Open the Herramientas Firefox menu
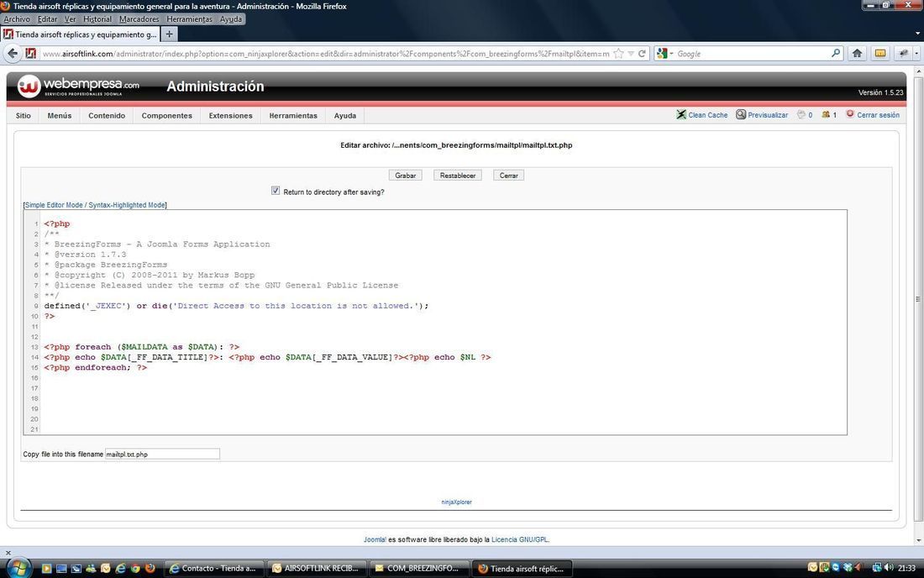 pyautogui.click(x=189, y=18)
